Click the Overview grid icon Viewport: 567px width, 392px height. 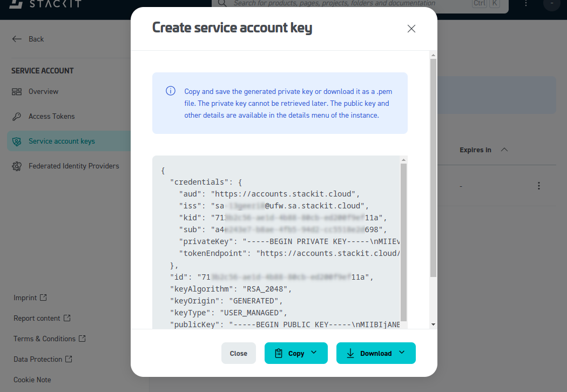tap(17, 91)
